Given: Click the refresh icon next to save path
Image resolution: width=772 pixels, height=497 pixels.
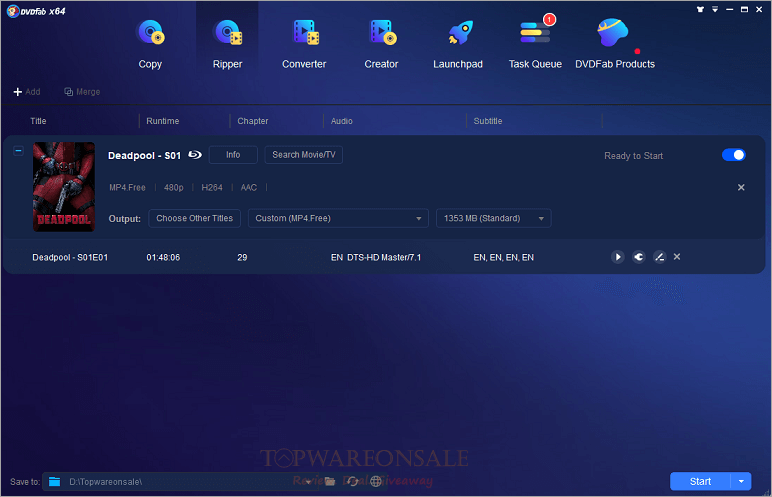Looking at the screenshot, I should [x=353, y=481].
